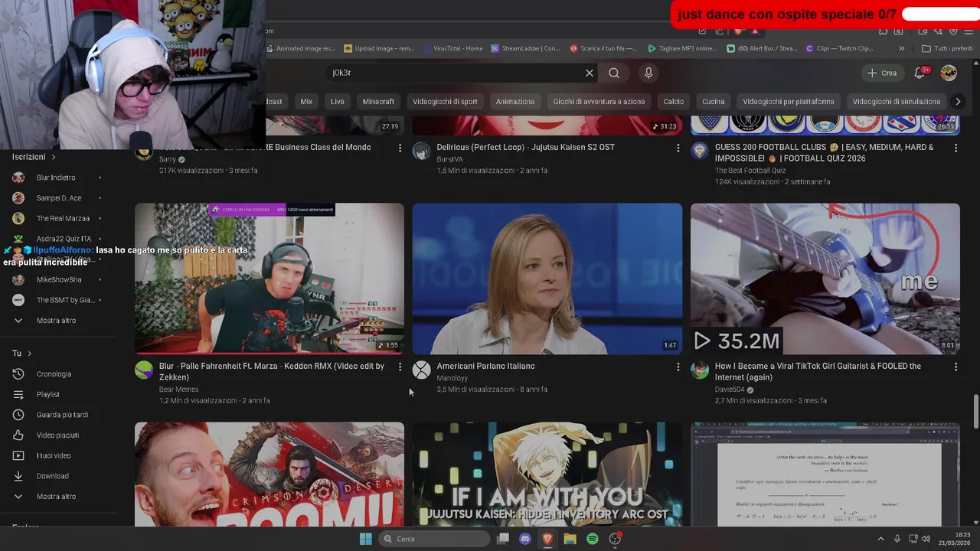
Task: Open options menu for GUESS 200 FOOTBALL CLUBS
Action: [x=955, y=148]
